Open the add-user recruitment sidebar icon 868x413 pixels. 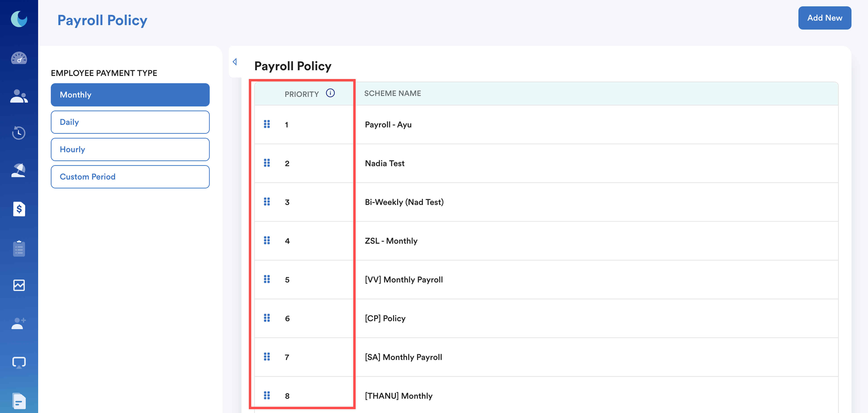pyautogui.click(x=19, y=323)
